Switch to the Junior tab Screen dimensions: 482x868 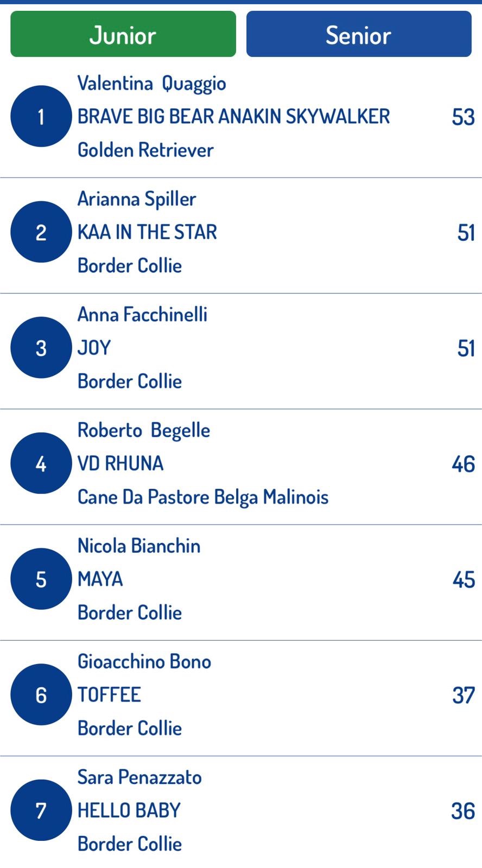123,34
